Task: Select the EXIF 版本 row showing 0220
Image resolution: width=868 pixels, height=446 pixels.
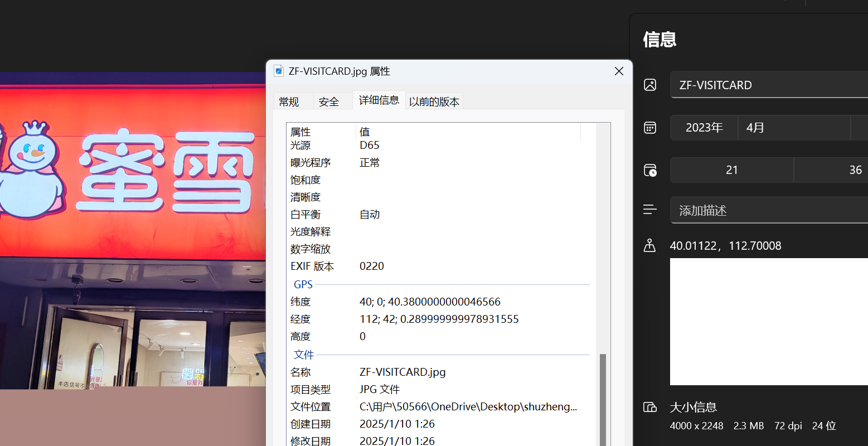Action: pos(440,266)
